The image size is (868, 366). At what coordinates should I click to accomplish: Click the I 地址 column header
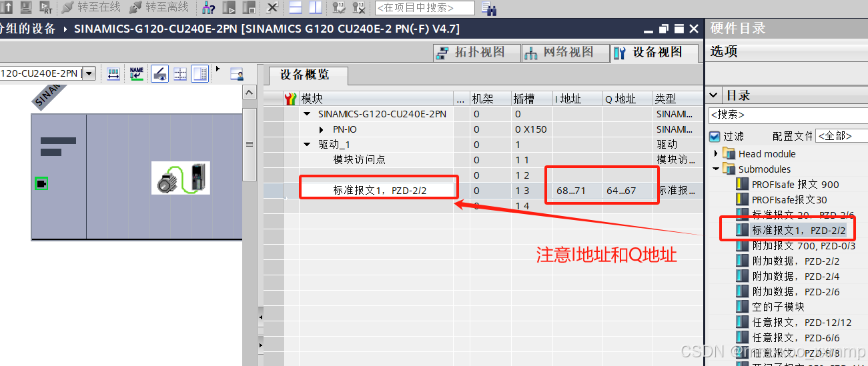[577, 99]
